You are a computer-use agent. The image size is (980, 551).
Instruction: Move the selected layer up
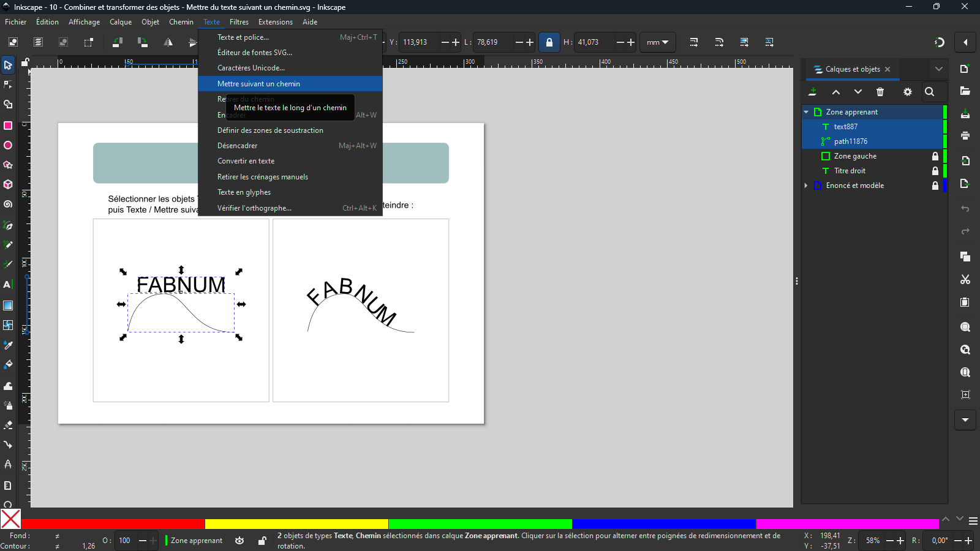(x=836, y=92)
